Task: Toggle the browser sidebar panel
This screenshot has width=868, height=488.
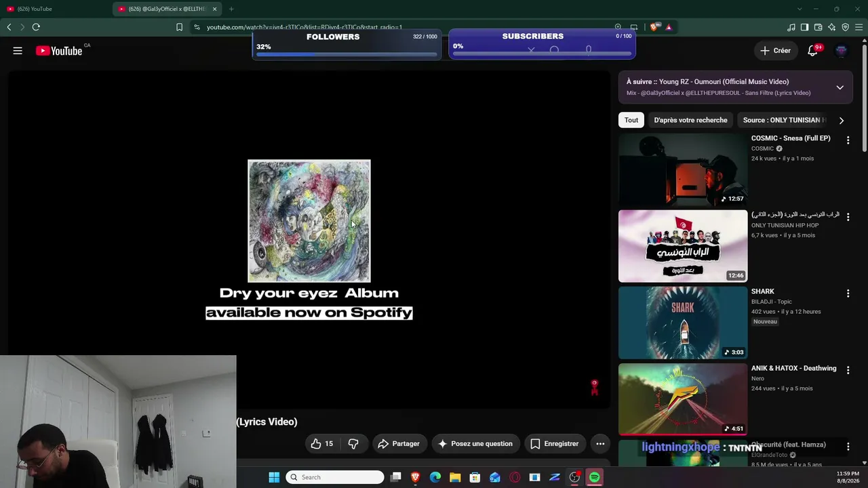Action: tap(804, 27)
